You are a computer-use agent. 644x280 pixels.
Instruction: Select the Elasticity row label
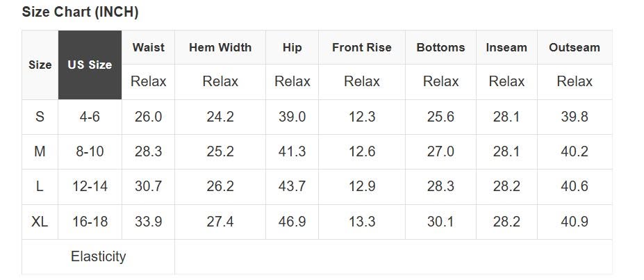tap(98, 256)
